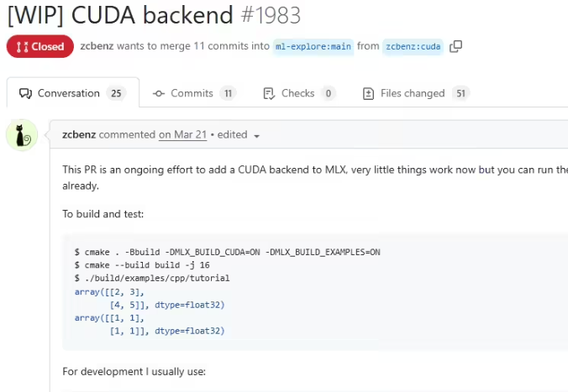Click the 25 counter on Conversation tab
The image size is (568, 392).
116,93
